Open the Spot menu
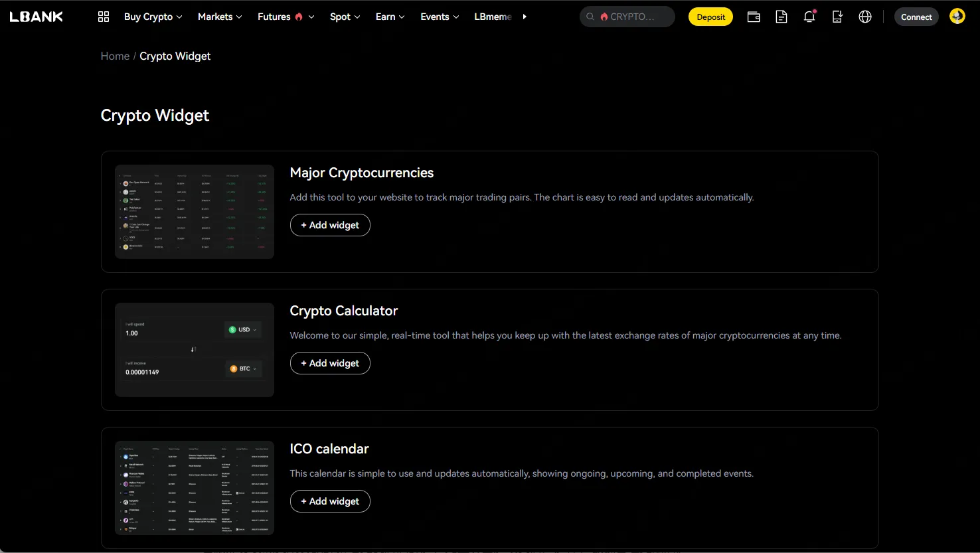This screenshot has height=553, width=980. tap(345, 17)
